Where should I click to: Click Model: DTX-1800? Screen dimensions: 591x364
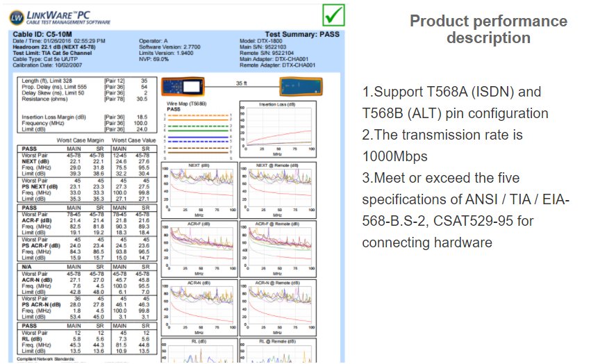pyautogui.click(x=261, y=41)
